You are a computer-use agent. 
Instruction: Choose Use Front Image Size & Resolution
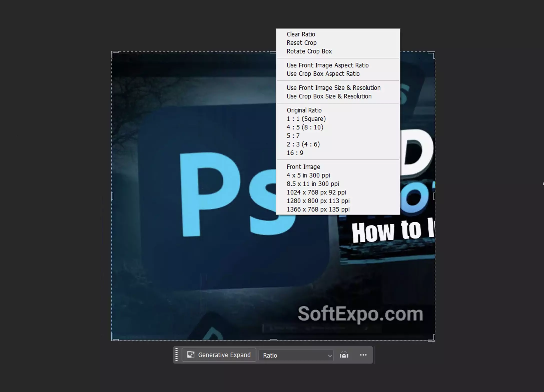pyautogui.click(x=334, y=88)
